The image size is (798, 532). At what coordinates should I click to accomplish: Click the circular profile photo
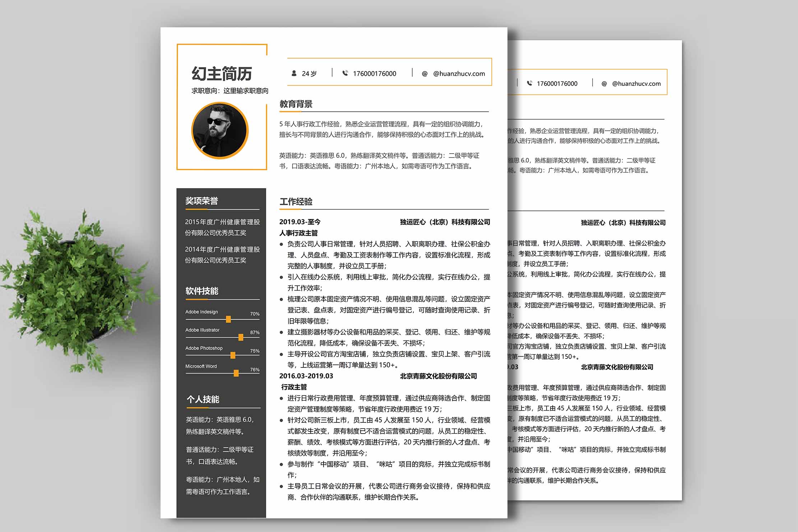[x=220, y=130]
